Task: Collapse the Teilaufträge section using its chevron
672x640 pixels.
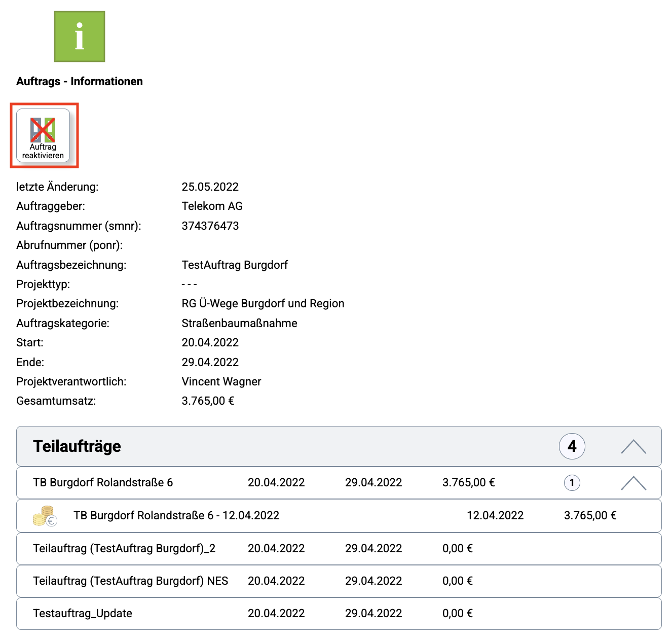Action: pos(633,446)
